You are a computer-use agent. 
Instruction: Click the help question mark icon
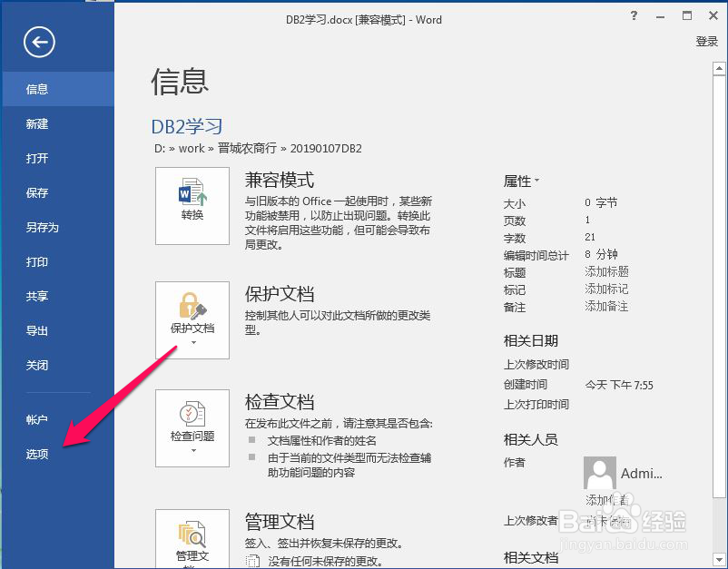[x=634, y=15]
